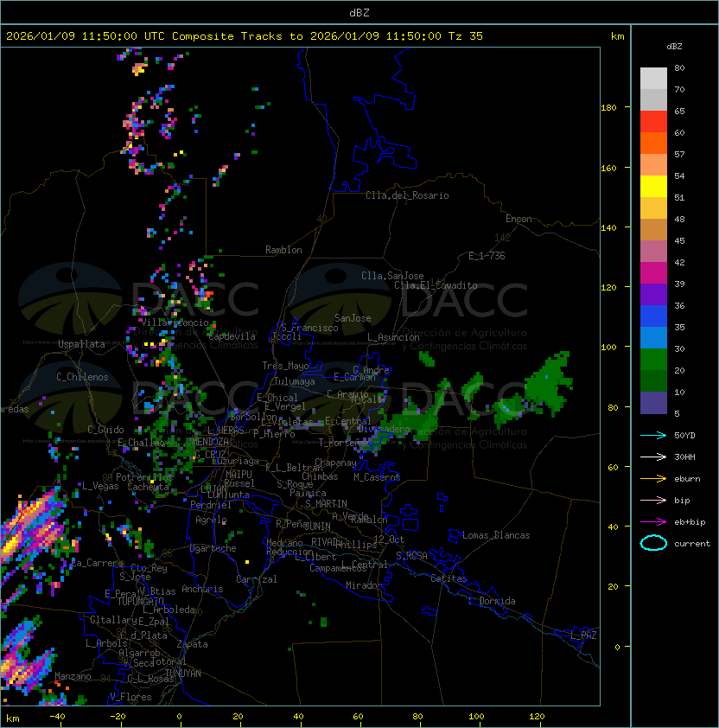Click the purple 39 dBZ color swatch
719x728 pixels.
(x=653, y=294)
